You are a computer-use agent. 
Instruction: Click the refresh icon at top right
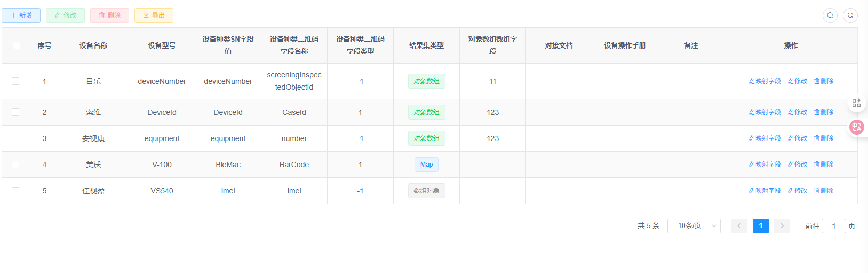tap(850, 15)
